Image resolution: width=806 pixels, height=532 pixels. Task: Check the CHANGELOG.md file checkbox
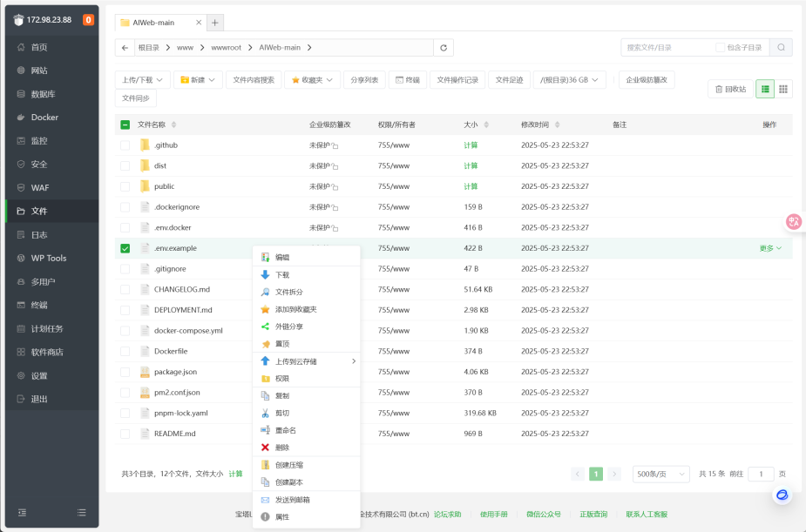[x=125, y=289]
